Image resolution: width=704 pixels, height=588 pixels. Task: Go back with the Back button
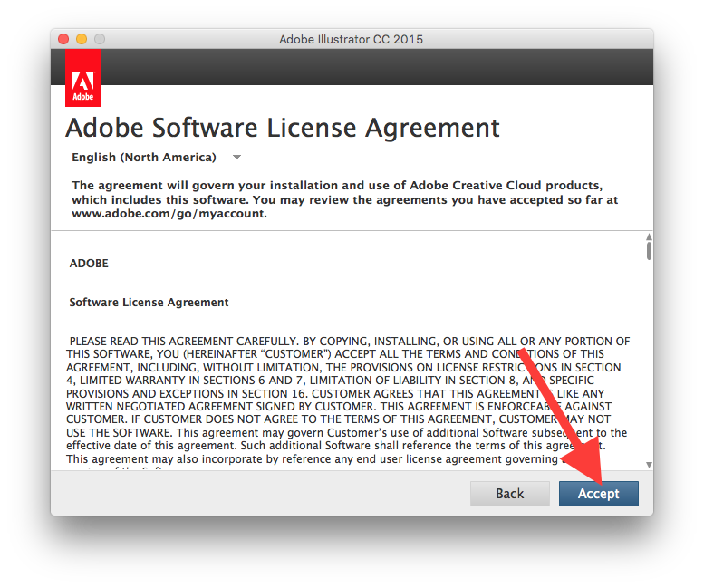pyautogui.click(x=509, y=494)
